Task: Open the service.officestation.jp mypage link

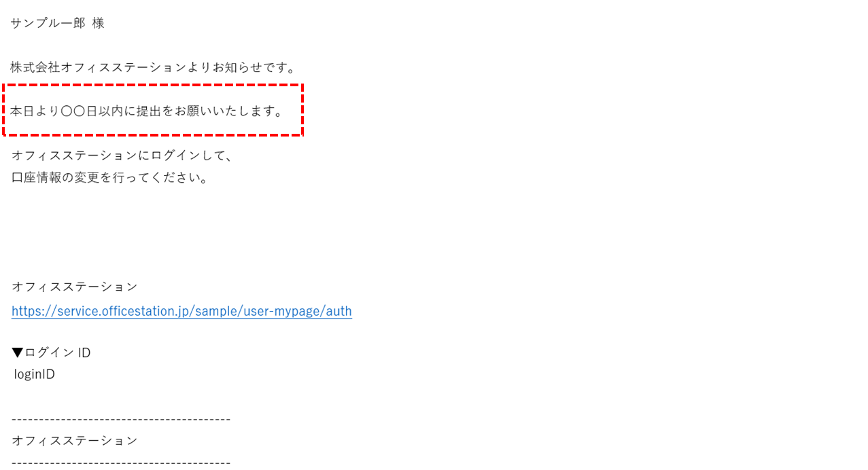Action: [181, 311]
